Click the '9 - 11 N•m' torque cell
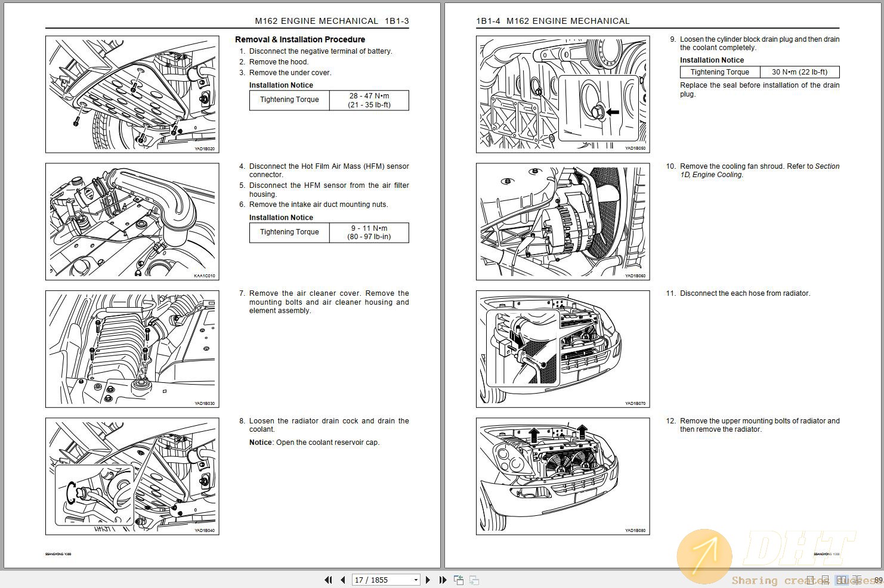The width and height of the screenshot is (884, 588). (x=369, y=233)
